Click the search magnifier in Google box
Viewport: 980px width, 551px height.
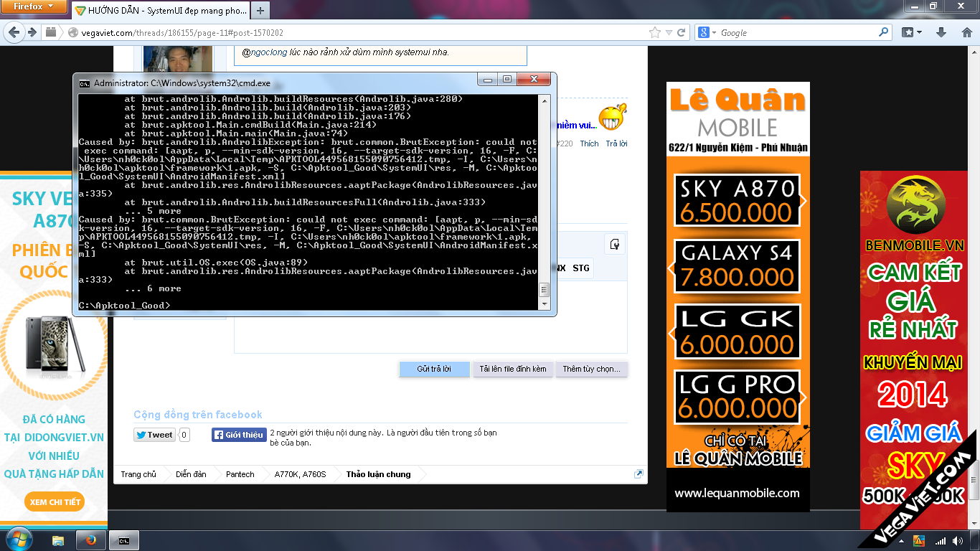coord(883,32)
